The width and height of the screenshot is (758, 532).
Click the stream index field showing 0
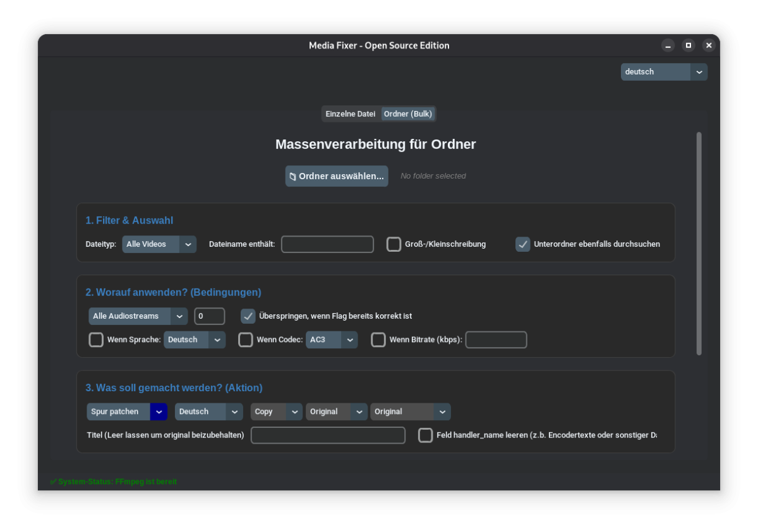(209, 316)
